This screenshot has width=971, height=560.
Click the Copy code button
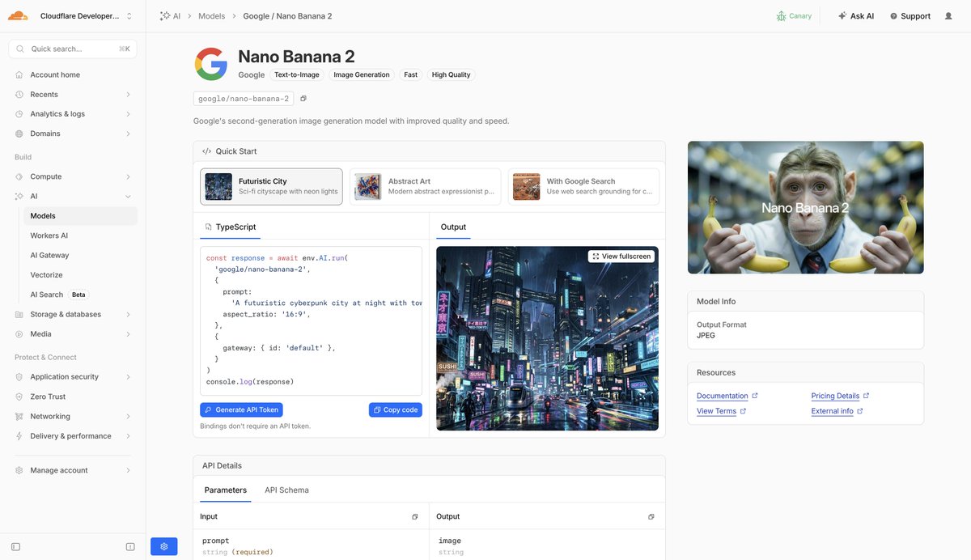pos(396,409)
